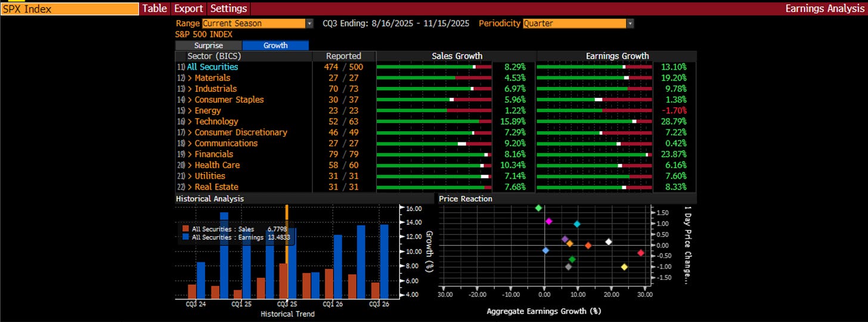Click the Sales legend orange color swatch
This screenshot has width=868, height=322.
point(186,229)
